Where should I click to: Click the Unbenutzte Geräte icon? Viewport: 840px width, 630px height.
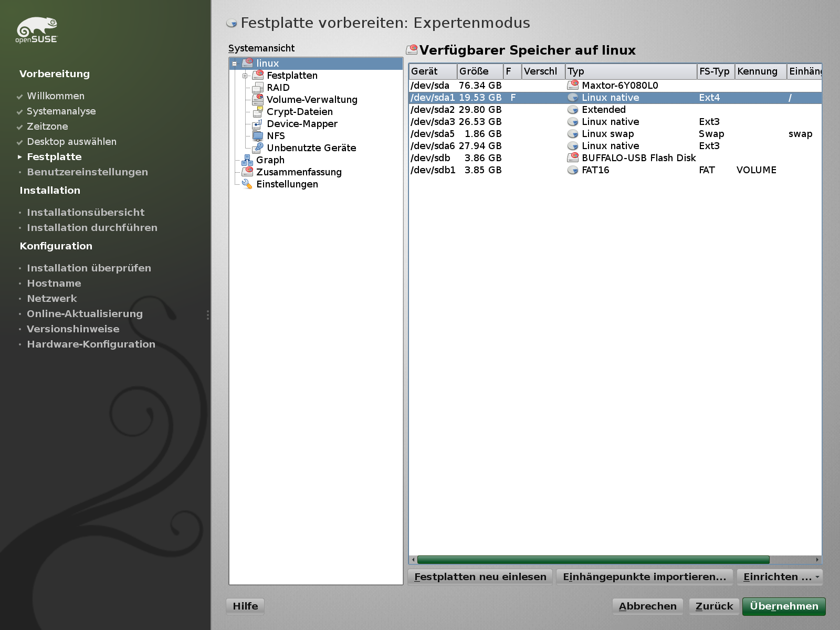[x=258, y=148]
